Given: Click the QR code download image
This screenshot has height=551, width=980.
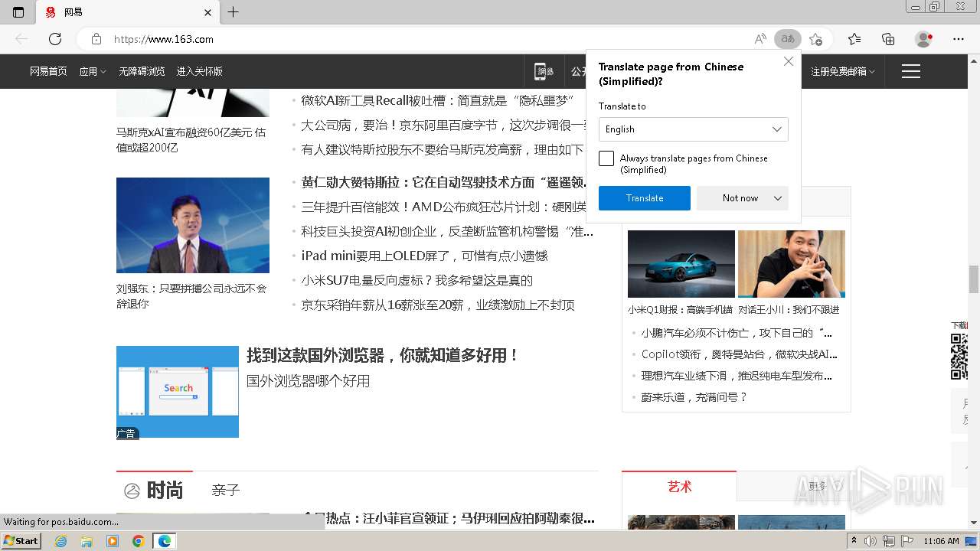Looking at the screenshot, I should coord(959,356).
